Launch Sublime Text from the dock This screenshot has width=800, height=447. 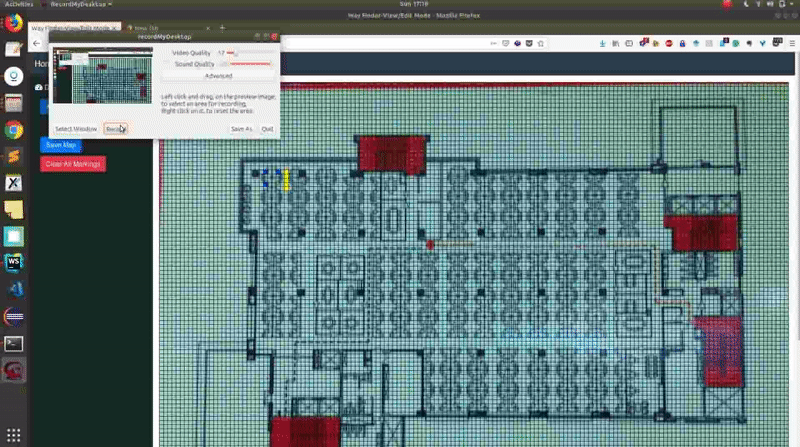(x=14, y=157)
